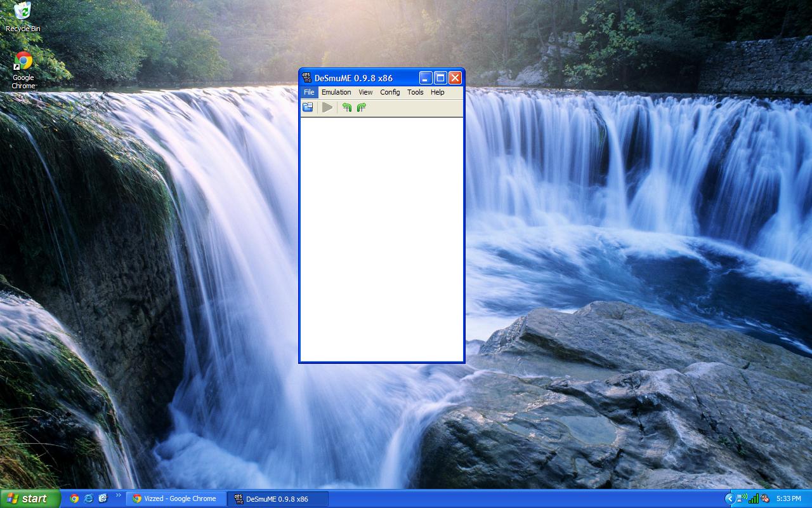Select the Google Chrome desktop shortcut

[x=23, y=70]
